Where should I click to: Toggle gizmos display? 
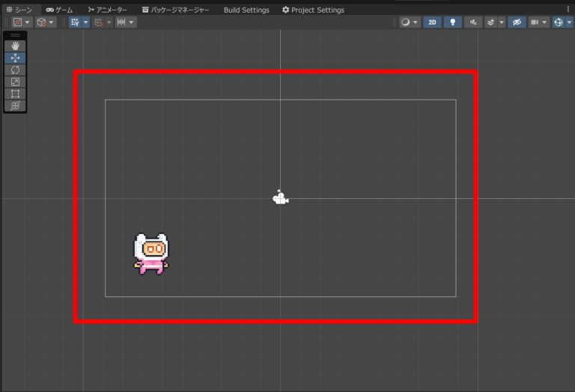coord(559,22)
